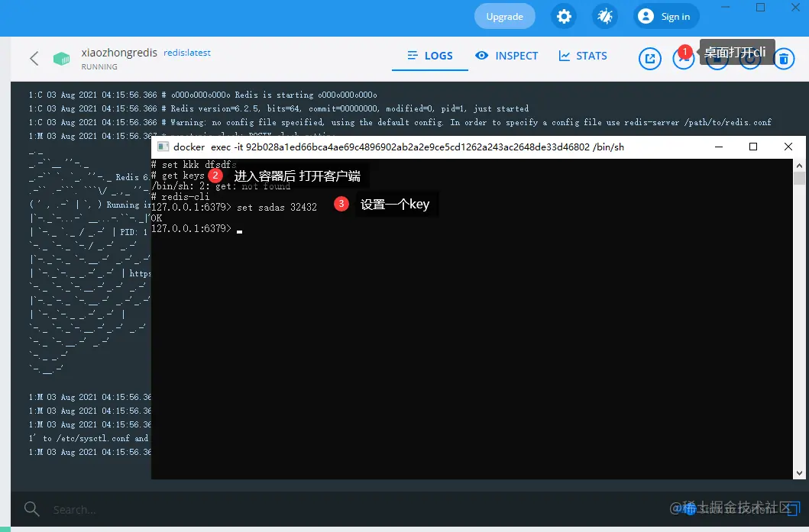Minimize the docker exec terminal window
Viewport: 809px width, 532px height.
(x=718, y=147)
